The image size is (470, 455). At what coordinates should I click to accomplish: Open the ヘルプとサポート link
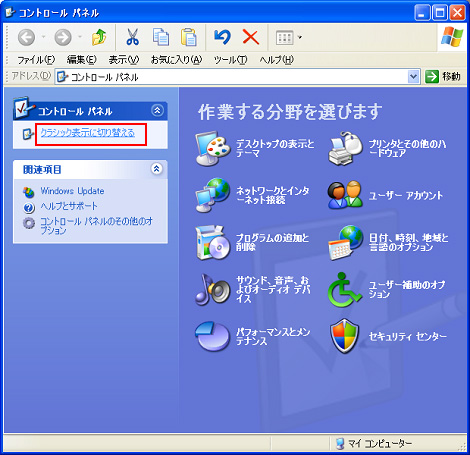point(69,206)
